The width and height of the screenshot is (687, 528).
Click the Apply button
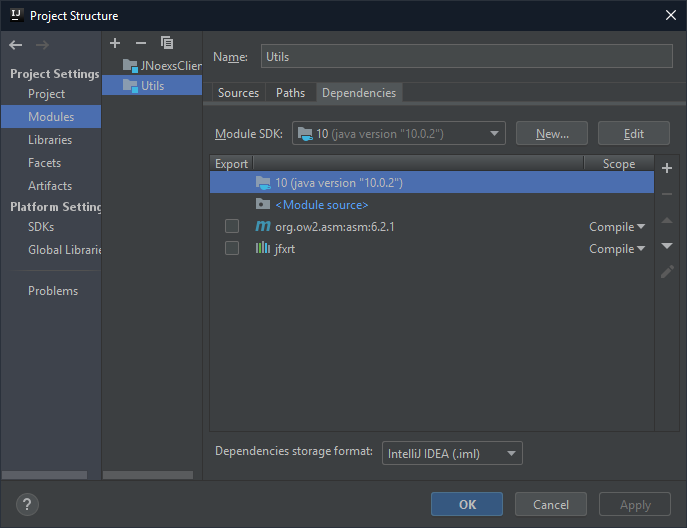click(x=635, y=504)
